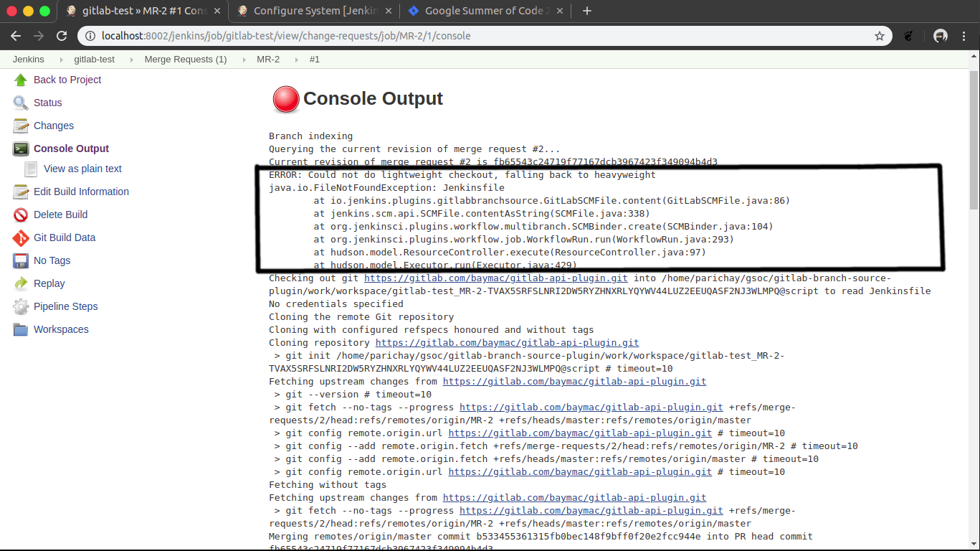Open the MR-2 breadcrumb
The image size is (980, 551).
click(x=268, y=60)
